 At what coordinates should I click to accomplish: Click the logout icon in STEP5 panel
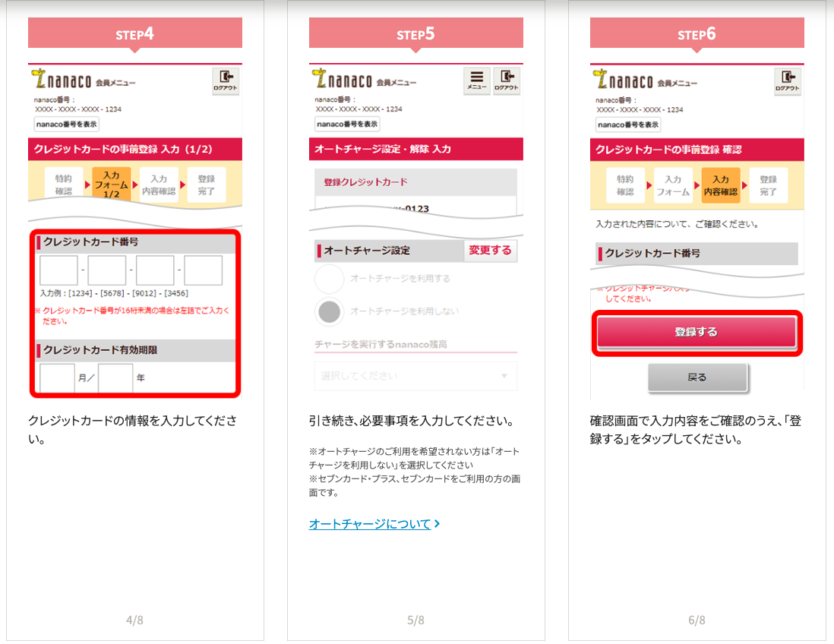(507, 80)
